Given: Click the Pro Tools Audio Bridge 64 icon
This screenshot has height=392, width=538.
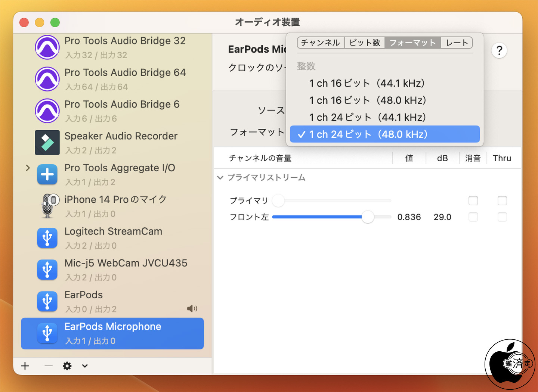Looking at the screenshot, I should (x=47, y=79).
